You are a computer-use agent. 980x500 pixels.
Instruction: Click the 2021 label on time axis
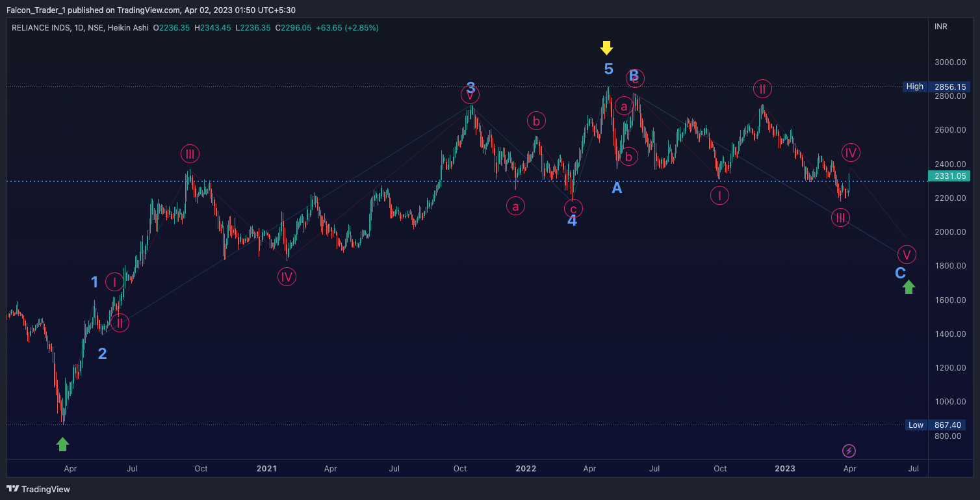tap(267, 468)
